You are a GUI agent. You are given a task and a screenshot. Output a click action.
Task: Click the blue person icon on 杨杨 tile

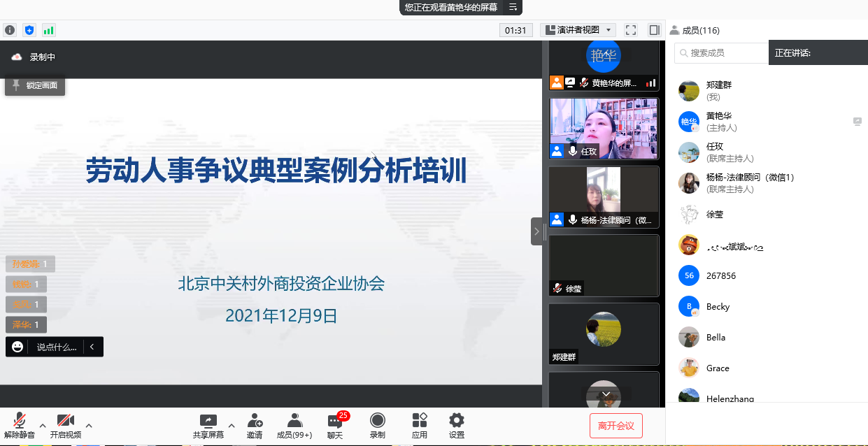click(557, 220)
